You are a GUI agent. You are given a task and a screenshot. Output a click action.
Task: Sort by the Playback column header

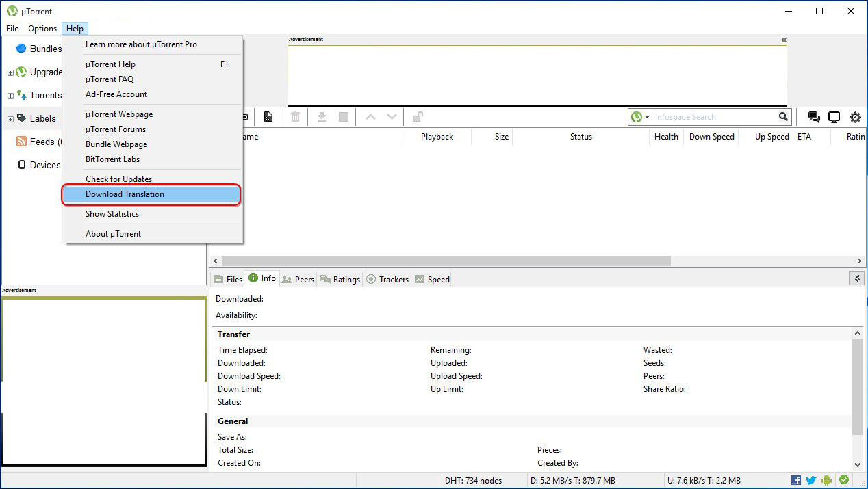click(x=437, y=137)
